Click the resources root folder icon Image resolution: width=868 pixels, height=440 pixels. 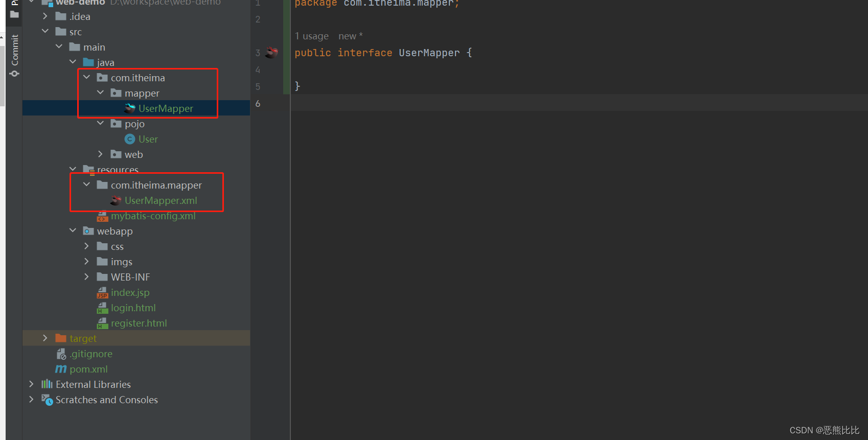tap(88, 170)
